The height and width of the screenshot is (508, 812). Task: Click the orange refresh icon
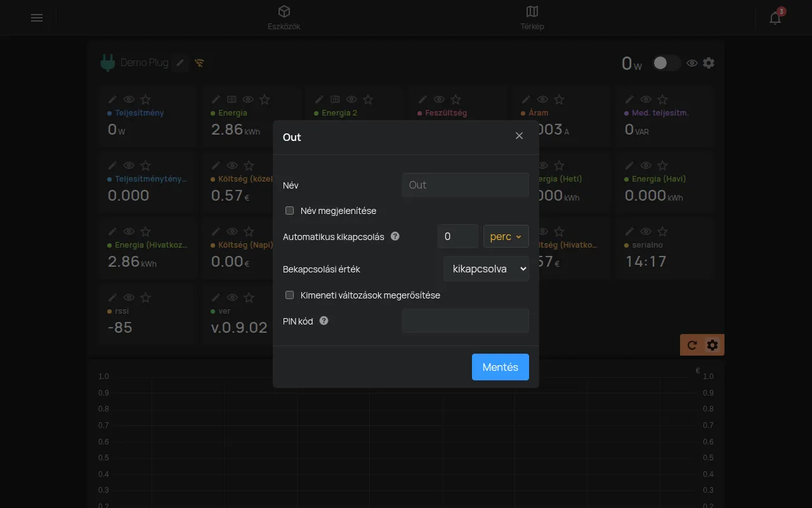coord(692,345)
